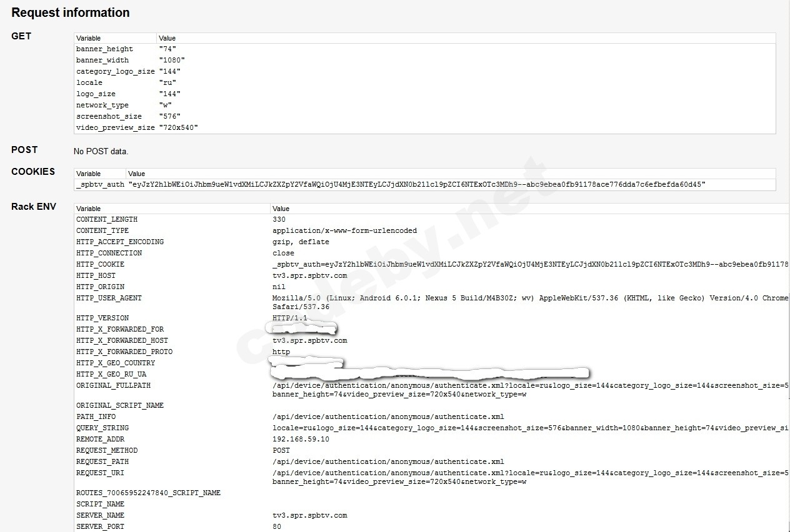Click the "144" value in category_logo_size row
The image size is (790, 532).
(170, 72)
